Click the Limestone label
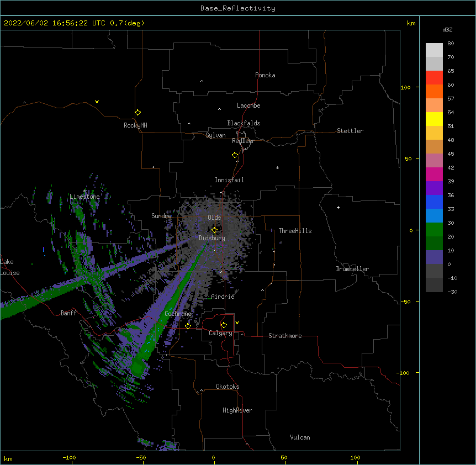The height and width of the screenshot is (465, 476). pyautogui.click(x=84, y=197)
